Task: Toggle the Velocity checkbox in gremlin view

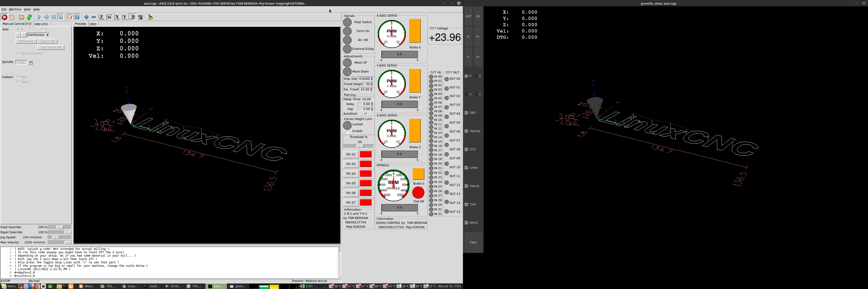Action: 466,131
